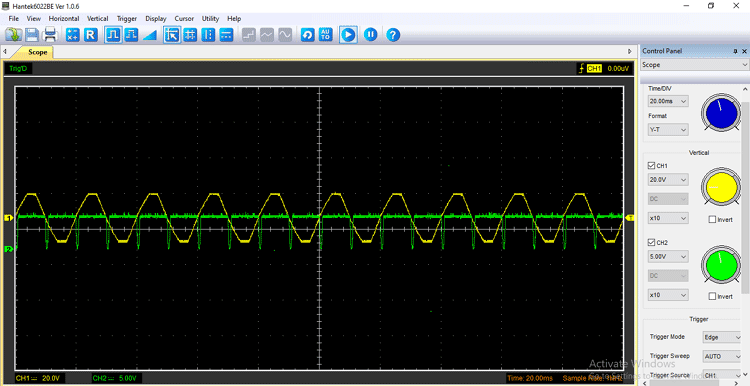750x386 pixels.
Task: Open the Scope dropdown in Control Panel
Action: tap(695, 65)
